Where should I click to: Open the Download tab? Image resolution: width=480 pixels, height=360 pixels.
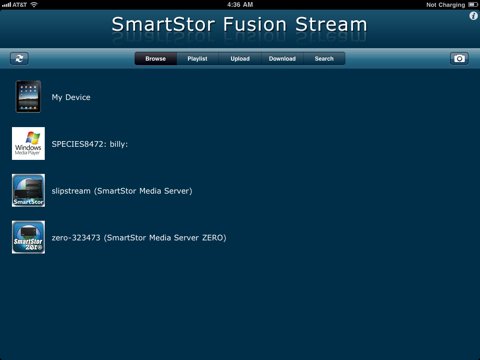click(282, 59)
